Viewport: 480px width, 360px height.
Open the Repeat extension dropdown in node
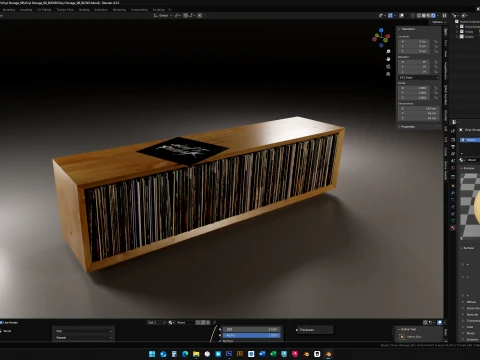pos(84,338)
